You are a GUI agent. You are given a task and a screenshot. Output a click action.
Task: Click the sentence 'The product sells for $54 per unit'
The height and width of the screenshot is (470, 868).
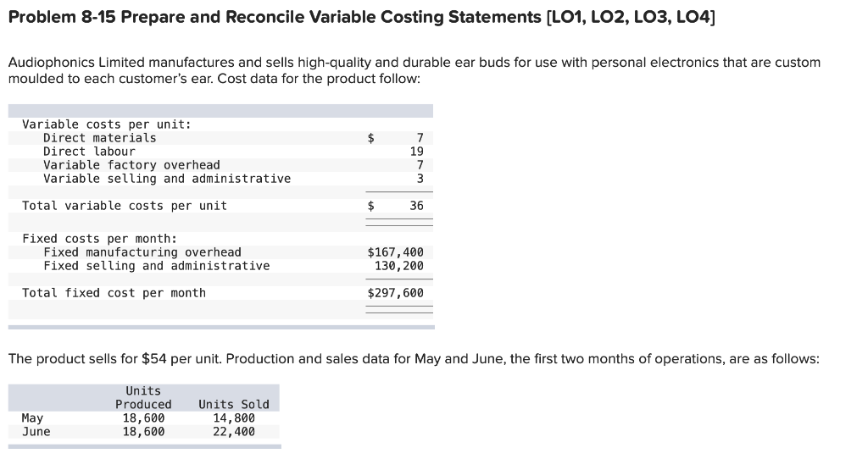(114, 359)
